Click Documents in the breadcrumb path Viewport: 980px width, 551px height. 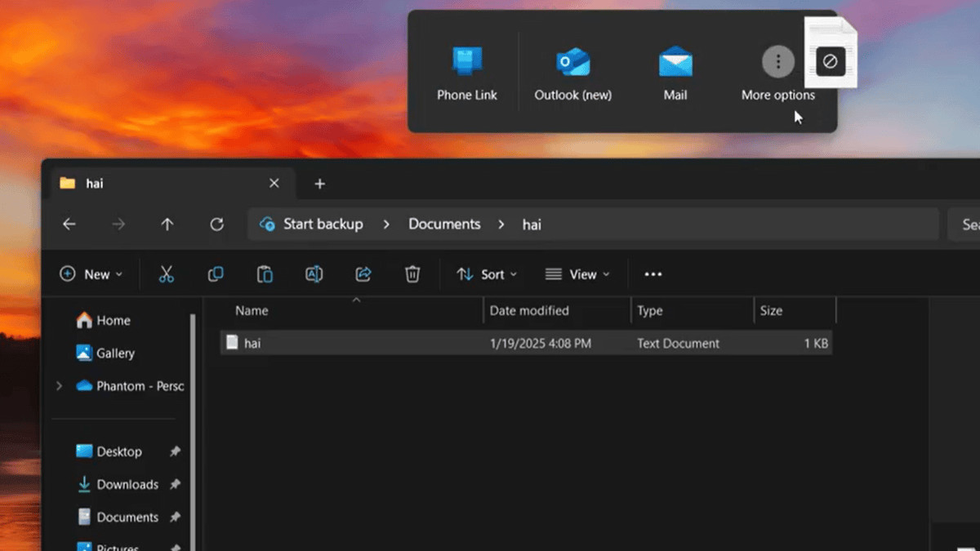[x=444, y=224]
